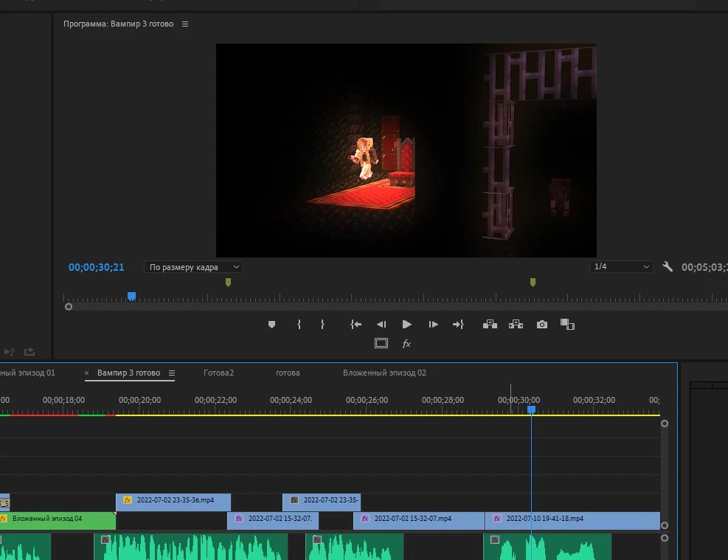Click fx badge on 2022-07-02 23-35-36.mp4 clip
The width and height of the screenshot is (728, 560).
pos(127,500)
